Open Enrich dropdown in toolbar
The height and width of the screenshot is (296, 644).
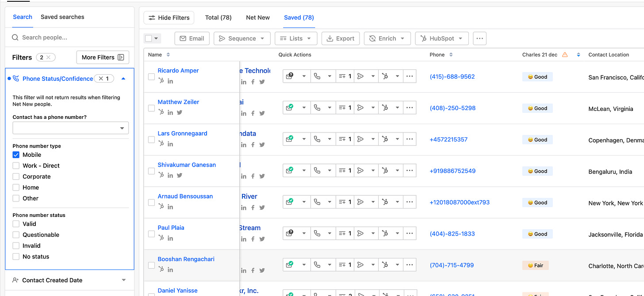pos(387,38)
